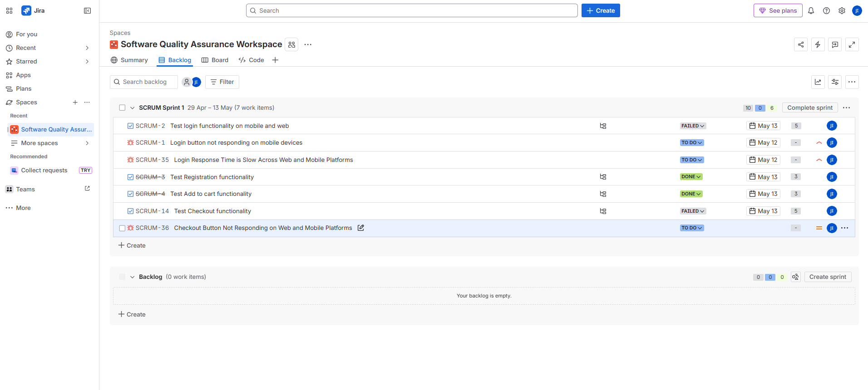Open view settings sliders icon
This screenshot has height=390, width=868.
click(835, 82)
